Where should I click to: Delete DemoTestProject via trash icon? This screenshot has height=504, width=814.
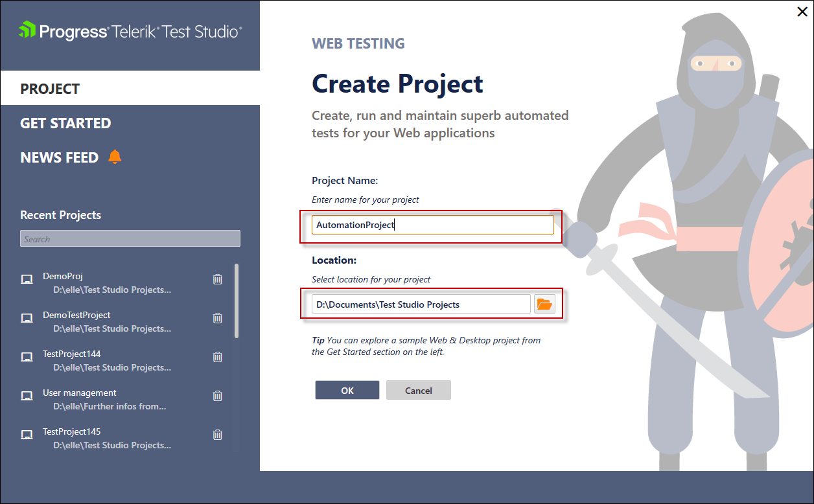coord(218,318)
